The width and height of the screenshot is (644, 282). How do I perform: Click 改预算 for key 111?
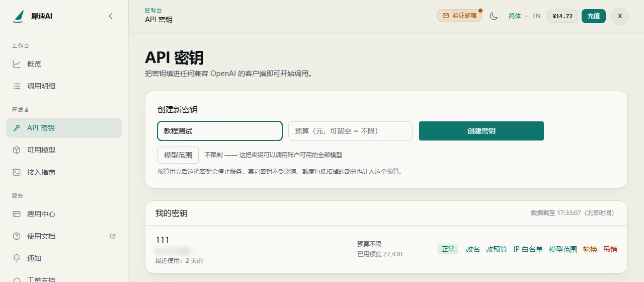pyautogui.click(x=497, y=249)
